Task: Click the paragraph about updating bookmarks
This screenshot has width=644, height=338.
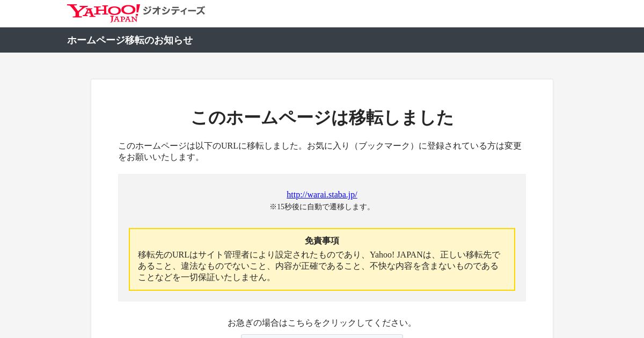Action: (x=320, y=151)
